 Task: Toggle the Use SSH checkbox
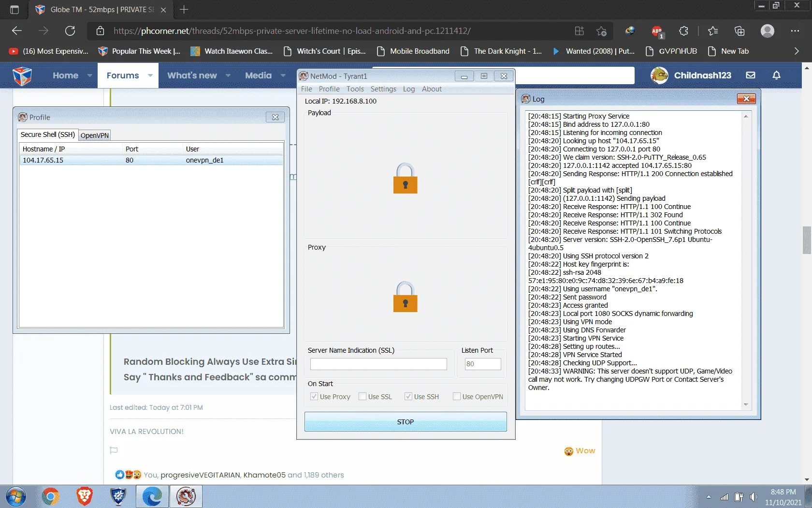408,397
